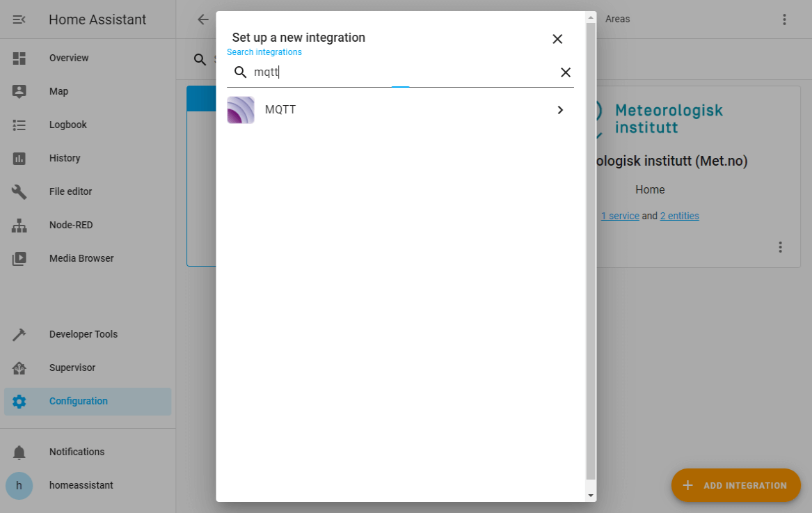Collapse the sidebar with hamburger icon

pyautogui.click(x=19, y=19)
